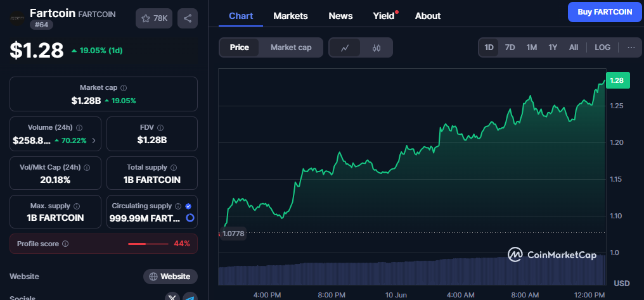
Task: Select the 1D time range
Action: pos(489,47)
